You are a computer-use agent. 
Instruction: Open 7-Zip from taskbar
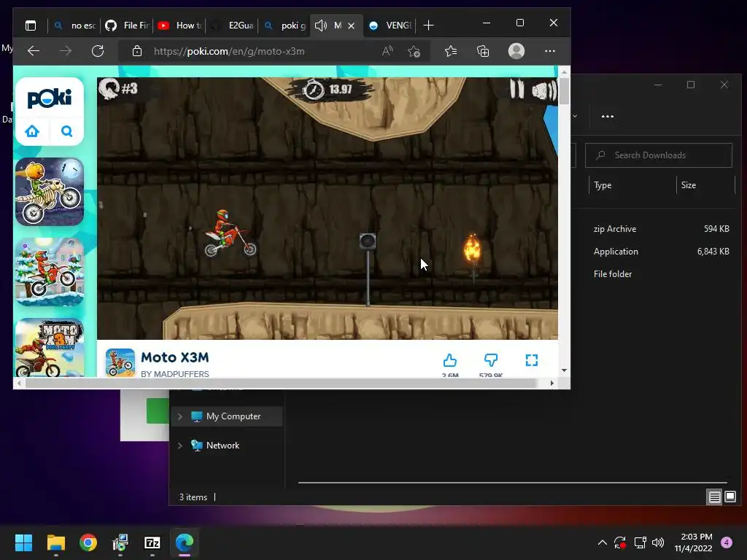[152, 542]
